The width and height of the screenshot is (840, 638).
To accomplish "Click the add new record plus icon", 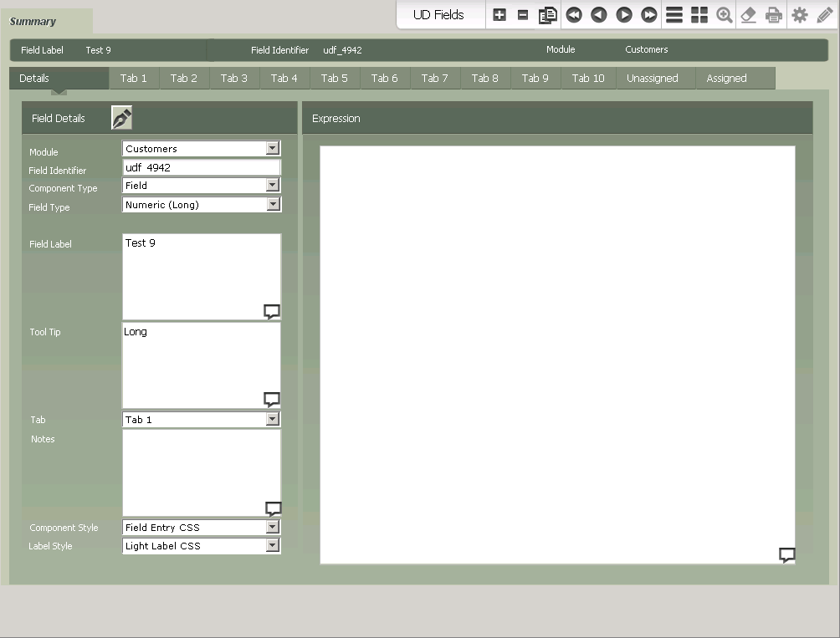I will point(499,14).
